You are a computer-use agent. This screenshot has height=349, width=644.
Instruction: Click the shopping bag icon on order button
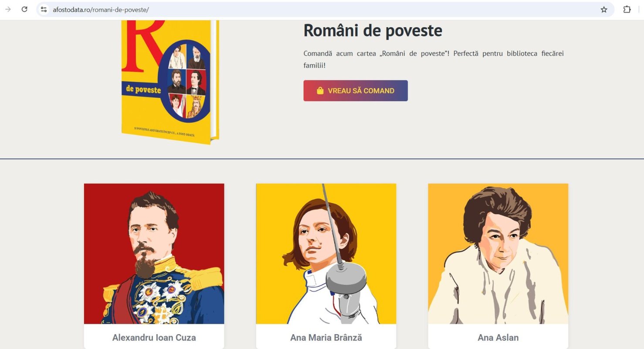(320, 91)
